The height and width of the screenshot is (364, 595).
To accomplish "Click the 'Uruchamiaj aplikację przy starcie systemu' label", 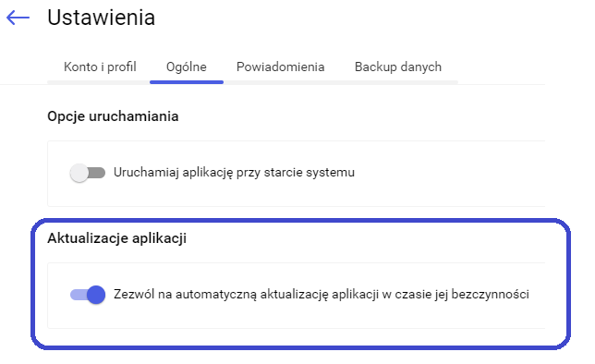I will click(234, 173).
